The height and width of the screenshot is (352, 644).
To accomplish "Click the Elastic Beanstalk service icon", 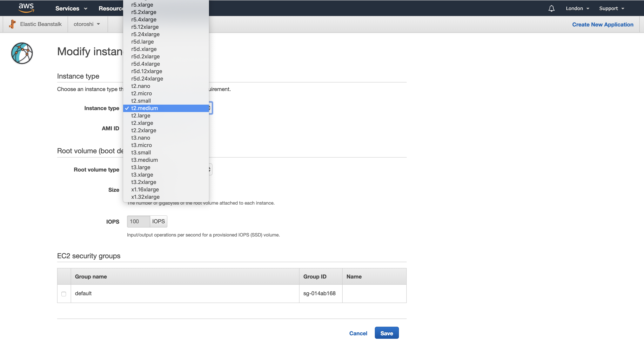I will [x=12, y=24].
